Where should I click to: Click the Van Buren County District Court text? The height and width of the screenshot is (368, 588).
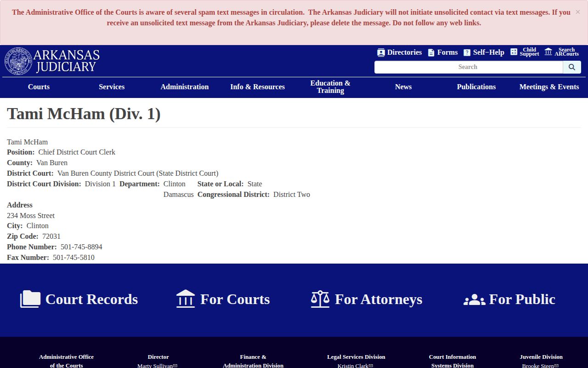pos(138,173)
